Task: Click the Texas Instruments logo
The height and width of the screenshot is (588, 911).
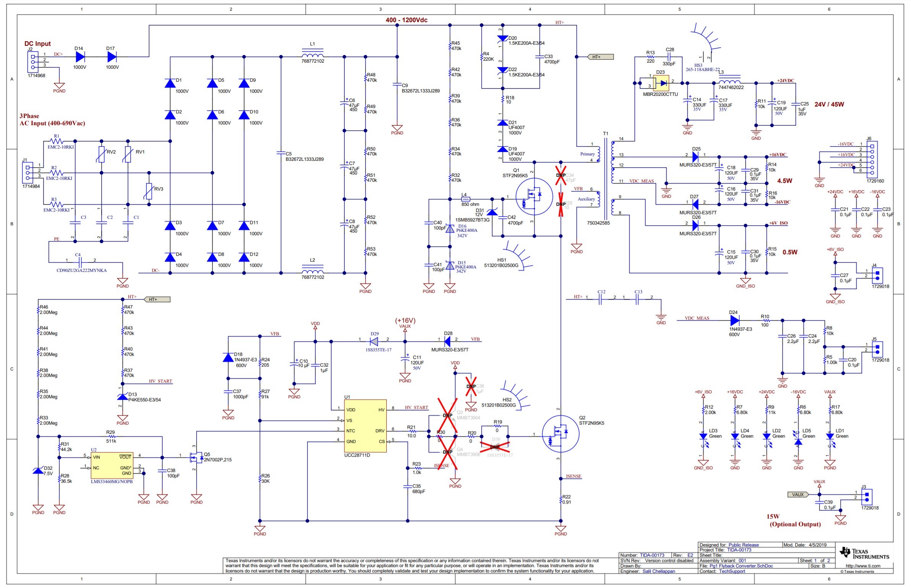Action: [x=864, y=553]
